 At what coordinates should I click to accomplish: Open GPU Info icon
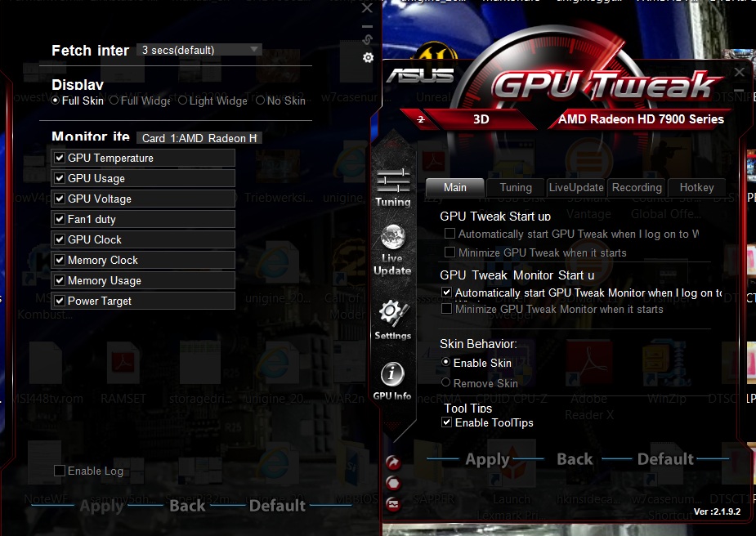pos(392,374)
